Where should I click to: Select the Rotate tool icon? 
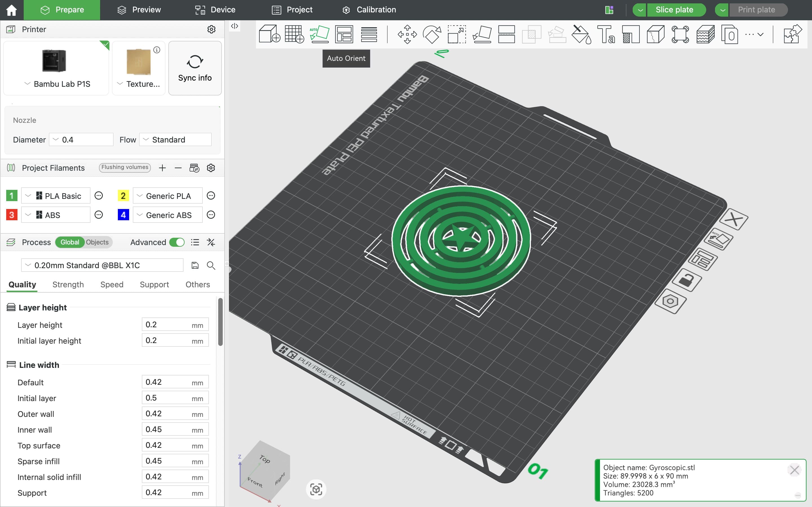[432, 34]
